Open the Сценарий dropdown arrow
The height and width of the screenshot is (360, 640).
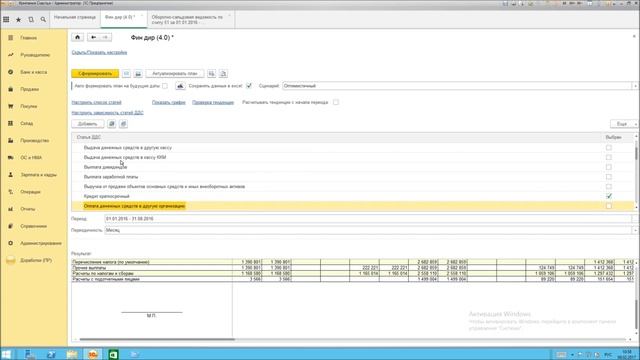tap(635, 86)
